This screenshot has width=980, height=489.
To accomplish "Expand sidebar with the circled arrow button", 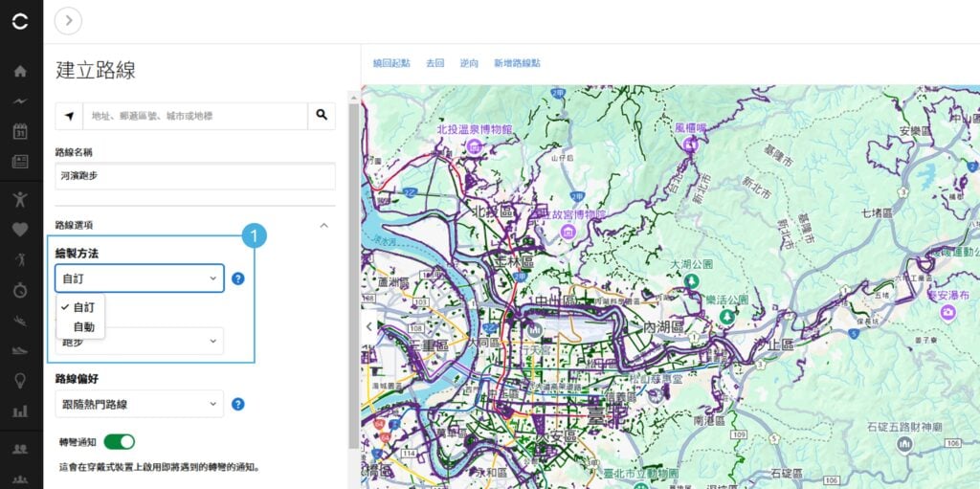I will coord(68,21).
